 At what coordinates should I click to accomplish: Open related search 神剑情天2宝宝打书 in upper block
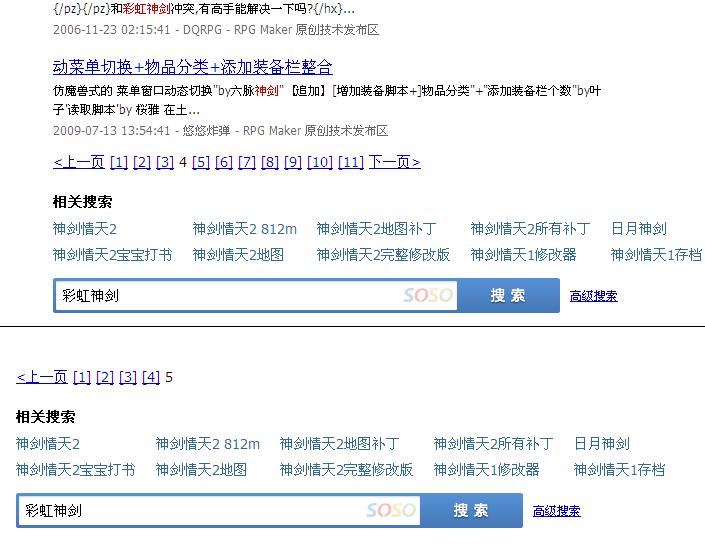[x=112, y=255]
